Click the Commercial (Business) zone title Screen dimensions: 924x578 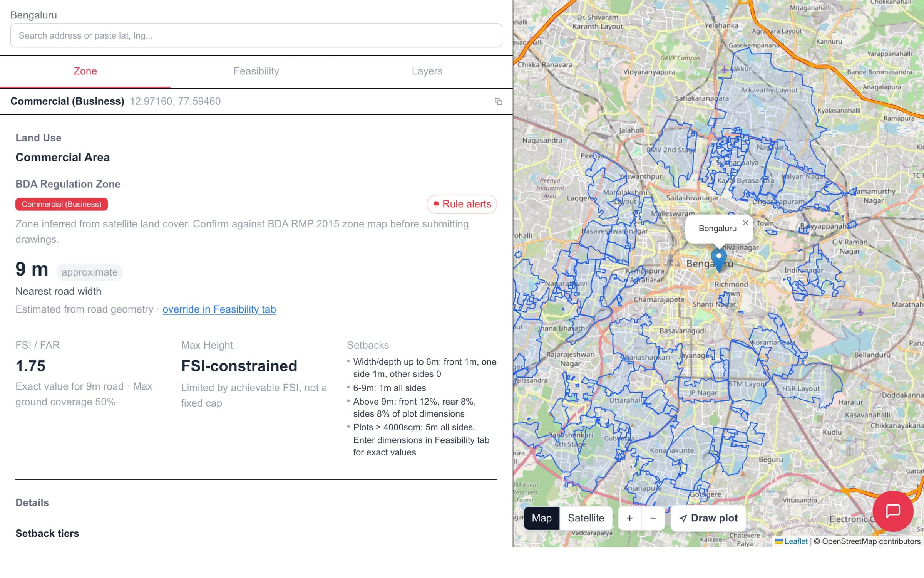[67, 101]
